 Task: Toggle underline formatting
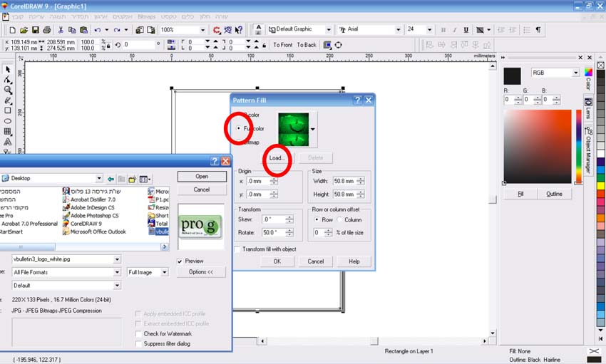(466, 30)
